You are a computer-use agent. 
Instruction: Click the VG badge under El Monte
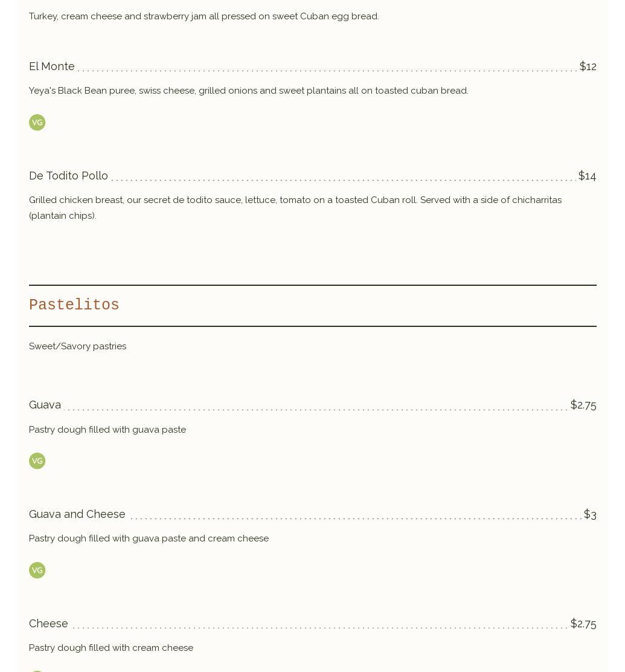pos(37,123)
